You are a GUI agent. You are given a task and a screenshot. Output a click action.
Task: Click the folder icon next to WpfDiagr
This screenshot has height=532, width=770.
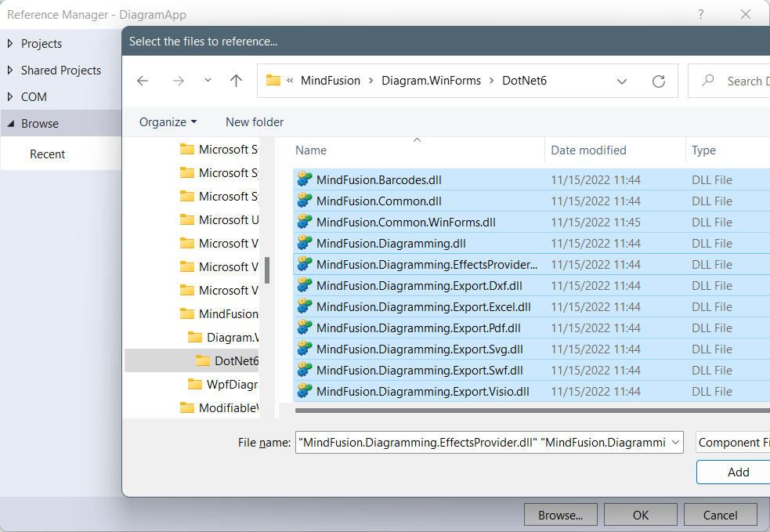[195, 384]
